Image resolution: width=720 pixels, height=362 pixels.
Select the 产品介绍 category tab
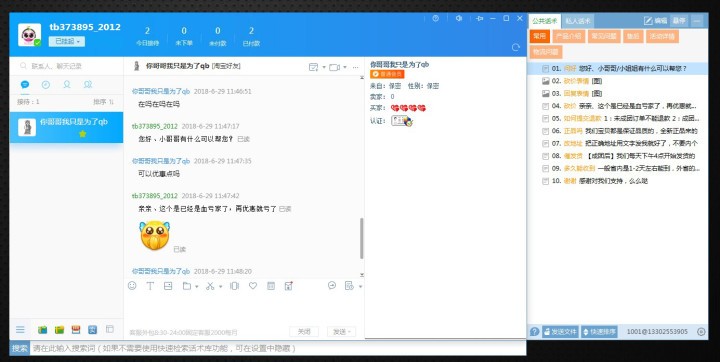tap(568, 36)
